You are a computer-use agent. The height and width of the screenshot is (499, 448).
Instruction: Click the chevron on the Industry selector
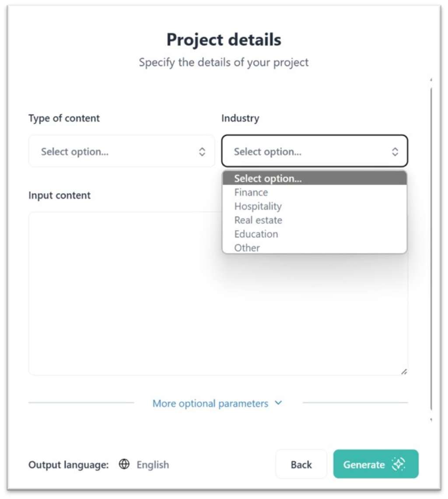pyautogui.click(x=395, y=151)
